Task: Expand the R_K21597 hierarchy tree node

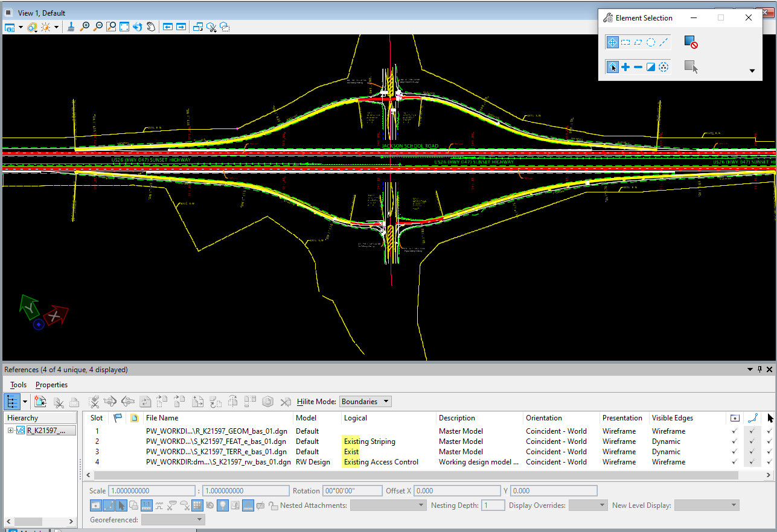Action: coord(10,431)
